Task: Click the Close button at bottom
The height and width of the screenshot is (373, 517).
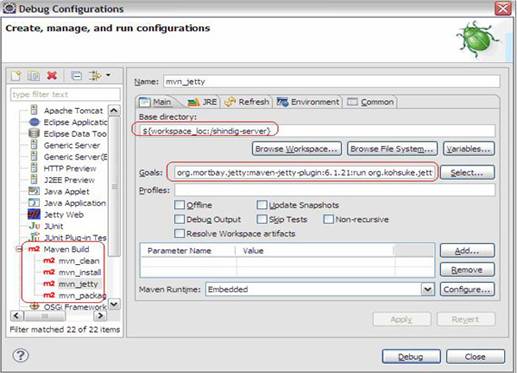Action: [475, 357]
